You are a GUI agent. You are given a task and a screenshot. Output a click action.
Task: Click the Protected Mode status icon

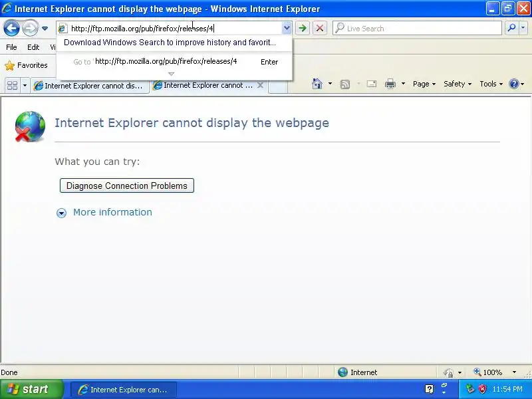point(448,372)
